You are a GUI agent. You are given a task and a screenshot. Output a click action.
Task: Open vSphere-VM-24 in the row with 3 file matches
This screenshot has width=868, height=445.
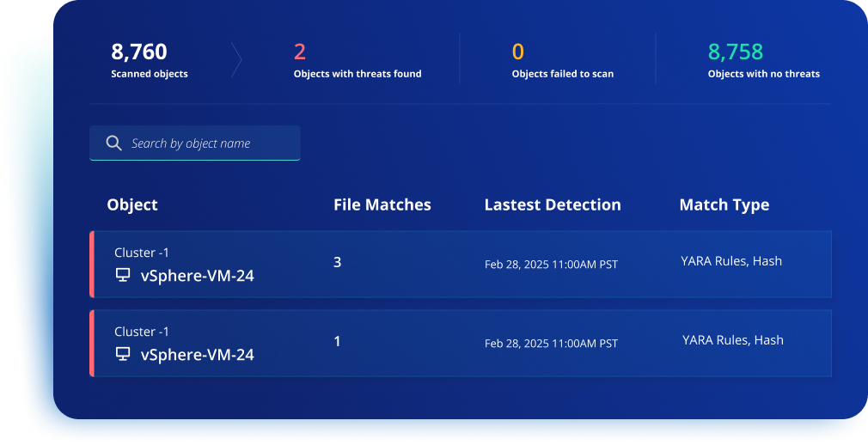pos(197,275)
